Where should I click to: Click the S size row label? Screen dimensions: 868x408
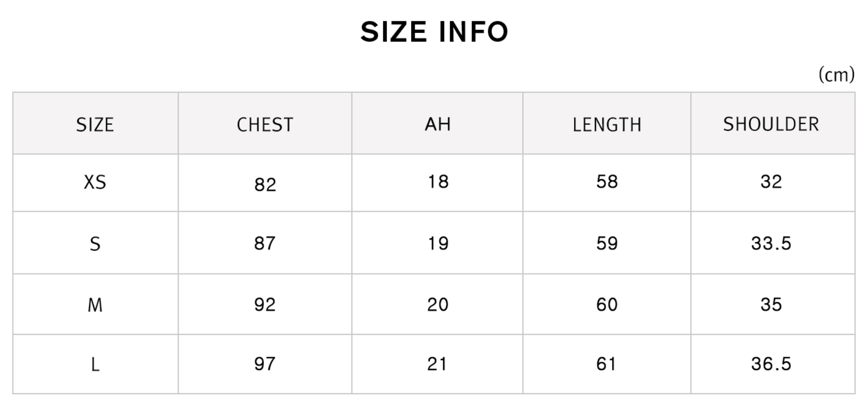click(x=95, y=244)
